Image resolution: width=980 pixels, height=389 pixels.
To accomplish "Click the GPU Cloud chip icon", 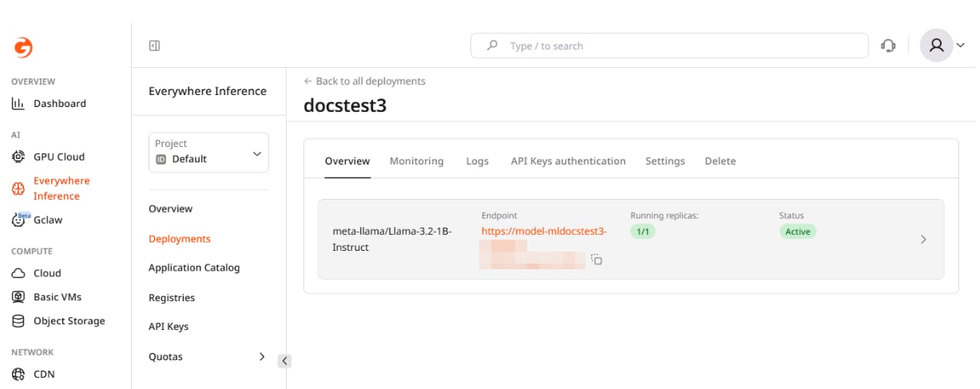I will pos(18,157).
